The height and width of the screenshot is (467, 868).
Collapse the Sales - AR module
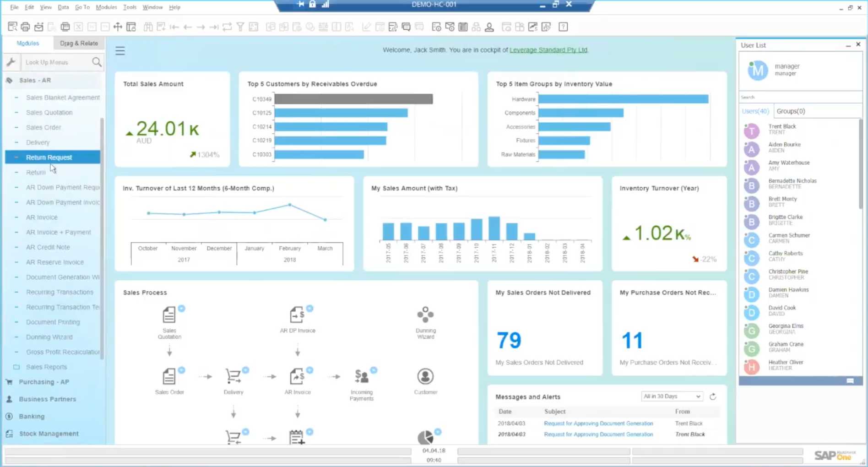click(35, 80)
